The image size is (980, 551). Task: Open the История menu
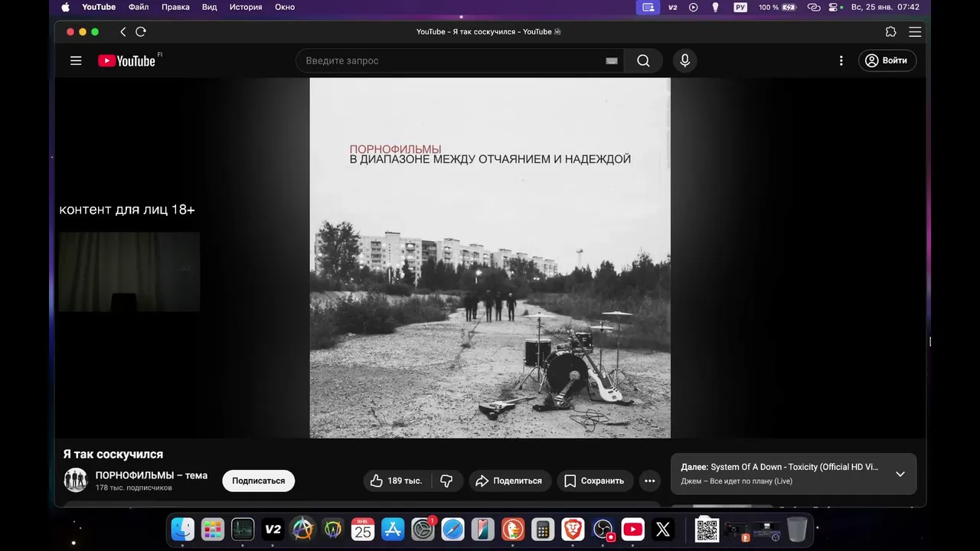pyautogui.click(x=246, y=7)
